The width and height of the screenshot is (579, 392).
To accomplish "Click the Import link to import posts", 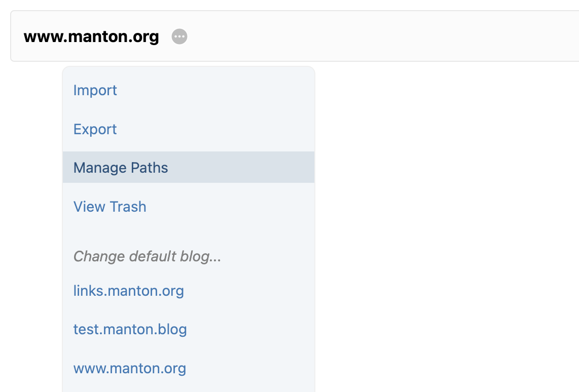I will coord(95,90).
